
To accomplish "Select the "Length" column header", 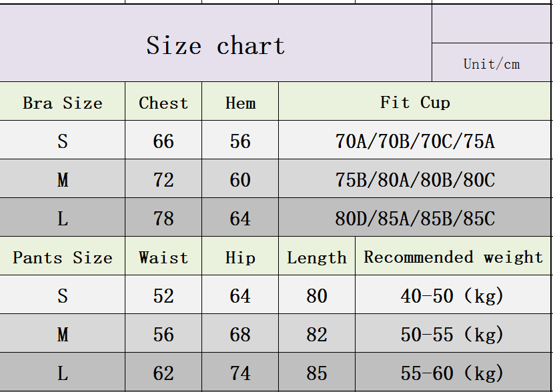I will 317,257.
